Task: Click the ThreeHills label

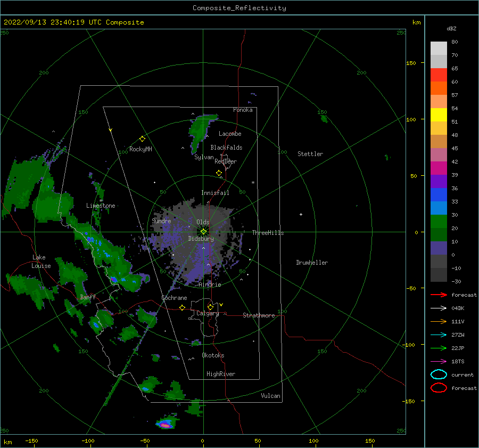Action: [x=268, y=233]
